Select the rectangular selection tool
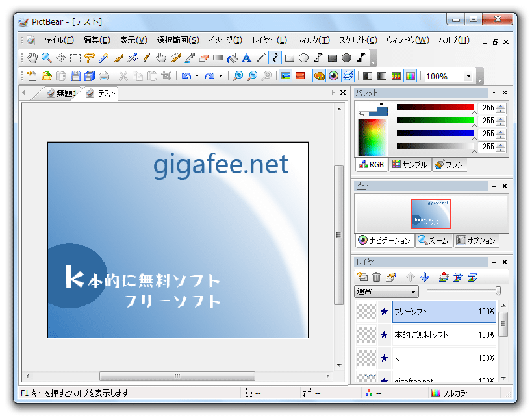Viewport: 532px width, 418px height. tap(75, 58)
